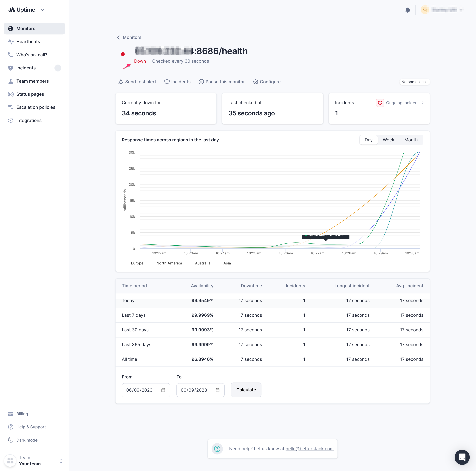Send a test alert
The height and width of the screenshot is (471, 476).
(x=137, y=82)
